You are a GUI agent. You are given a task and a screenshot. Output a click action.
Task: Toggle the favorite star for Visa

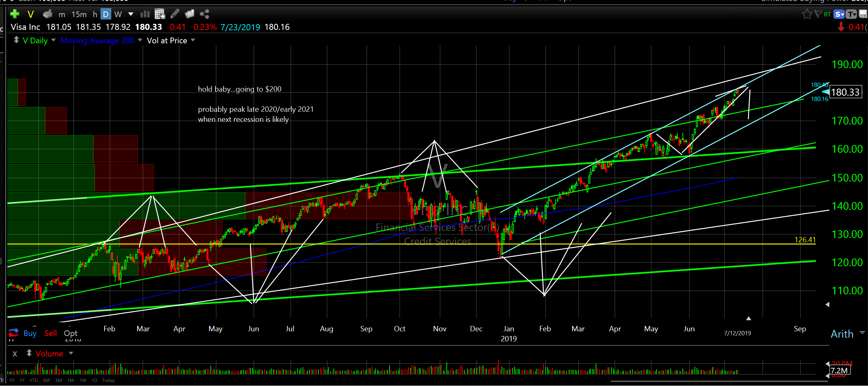click(807, 14)
